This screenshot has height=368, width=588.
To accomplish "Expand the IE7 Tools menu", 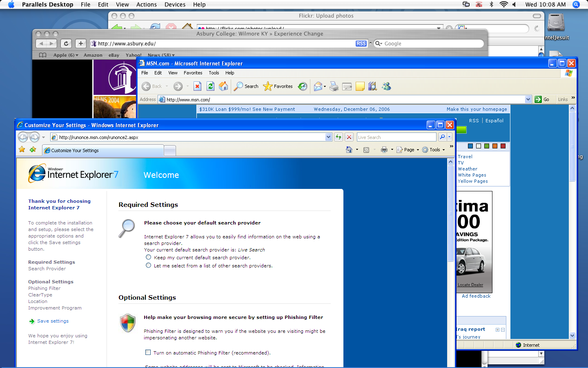I will click(x=433, y=150).
